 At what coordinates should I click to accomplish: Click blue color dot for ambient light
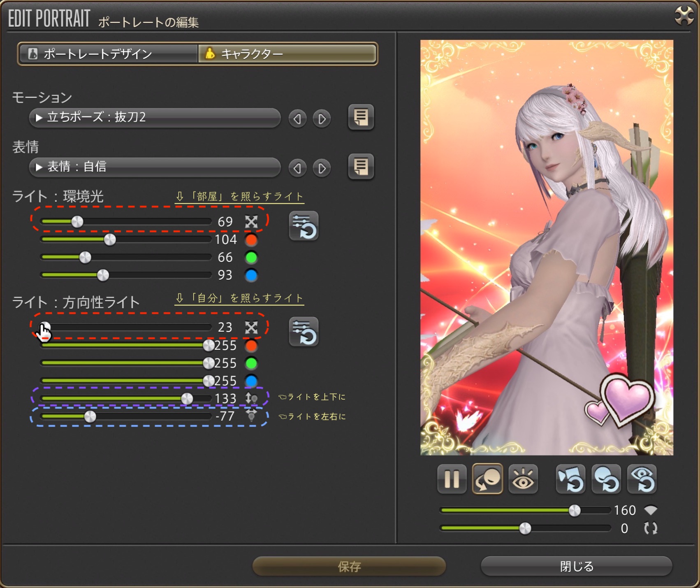pyautogui.click(x=251, y=275)
